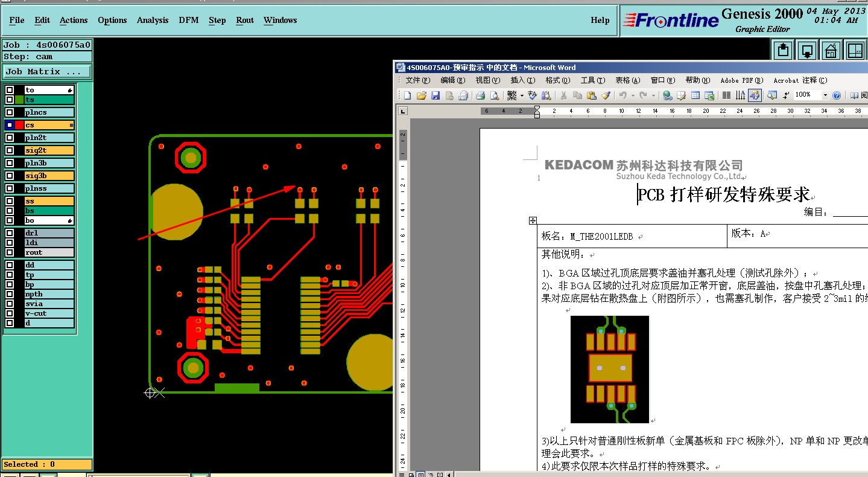Open the Analysis menu in Genesis
The image size is (868, 477).
pos(153,20)
